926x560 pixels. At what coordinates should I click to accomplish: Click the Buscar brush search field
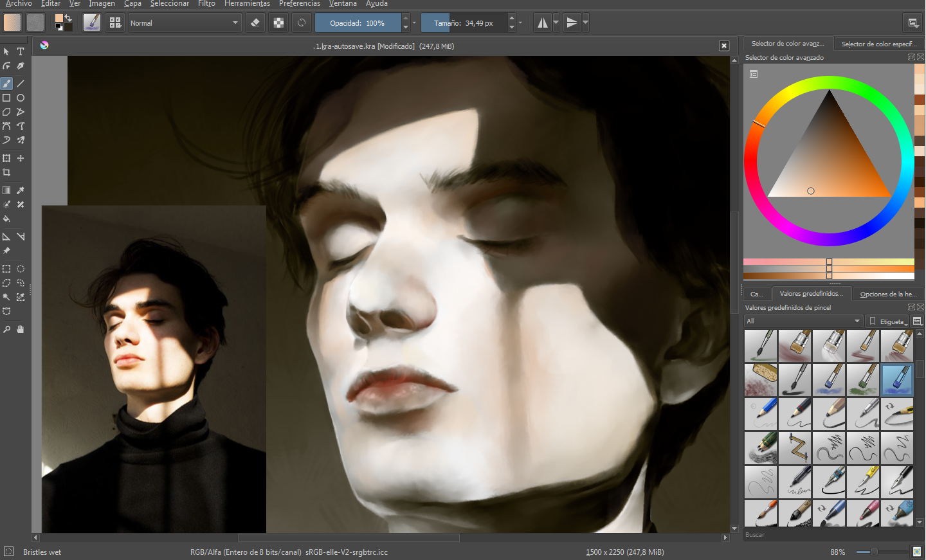(x=834, y=535)
